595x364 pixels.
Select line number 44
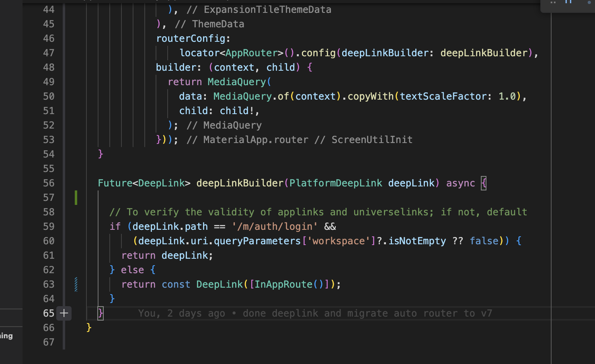tap(48, 9)
